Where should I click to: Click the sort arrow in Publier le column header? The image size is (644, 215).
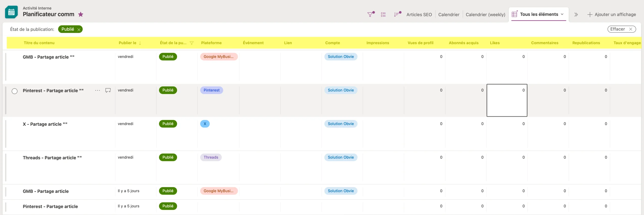[x=140, y=43]
